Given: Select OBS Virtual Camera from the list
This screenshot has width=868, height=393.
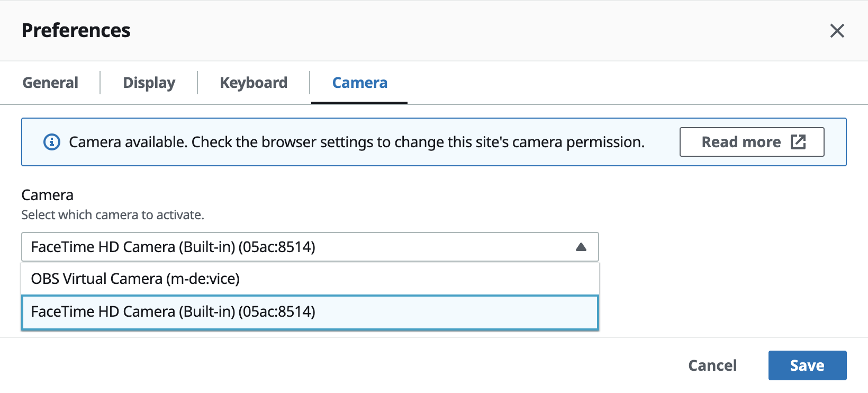Looking at the screenshot, I should pos(135,279).
